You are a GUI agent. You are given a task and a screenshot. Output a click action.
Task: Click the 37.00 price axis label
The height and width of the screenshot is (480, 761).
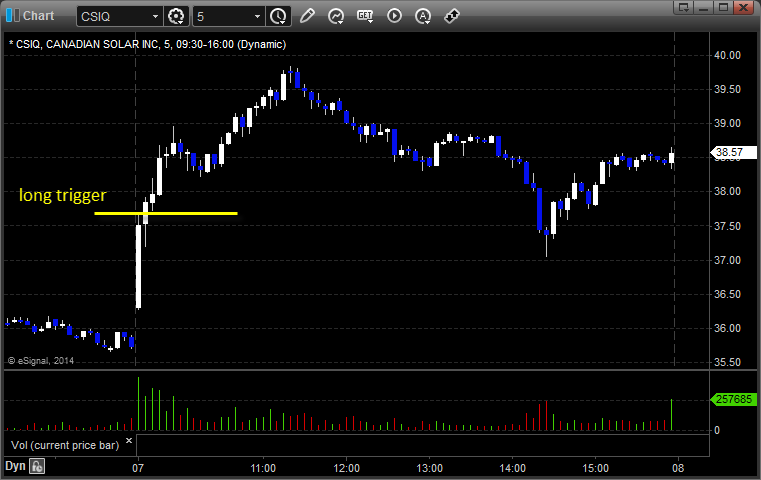(728, 260)
